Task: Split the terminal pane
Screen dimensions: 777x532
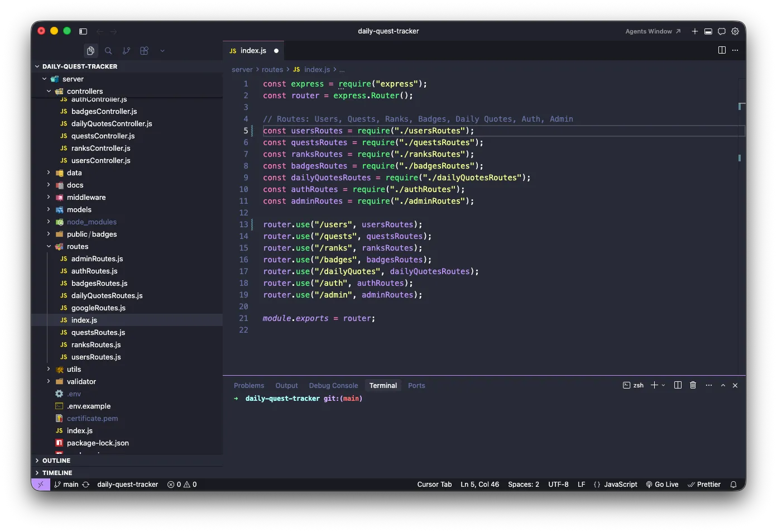Action: coord(678,385)
